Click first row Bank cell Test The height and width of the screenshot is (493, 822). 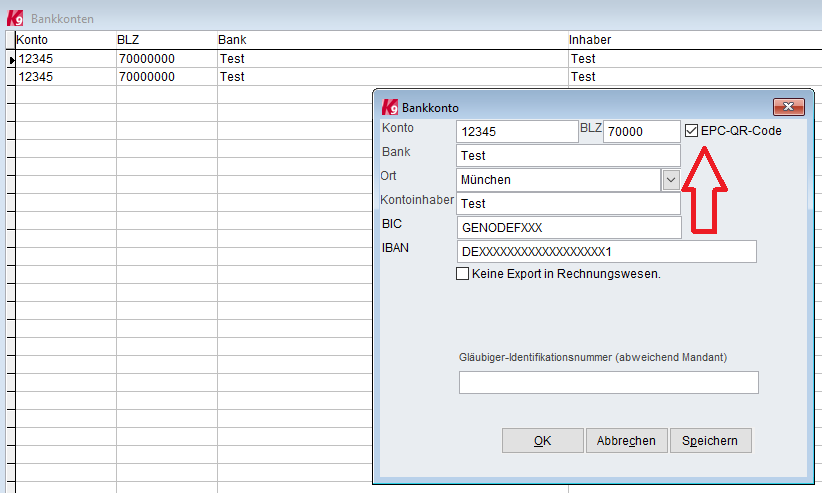[x=393, y=59]
